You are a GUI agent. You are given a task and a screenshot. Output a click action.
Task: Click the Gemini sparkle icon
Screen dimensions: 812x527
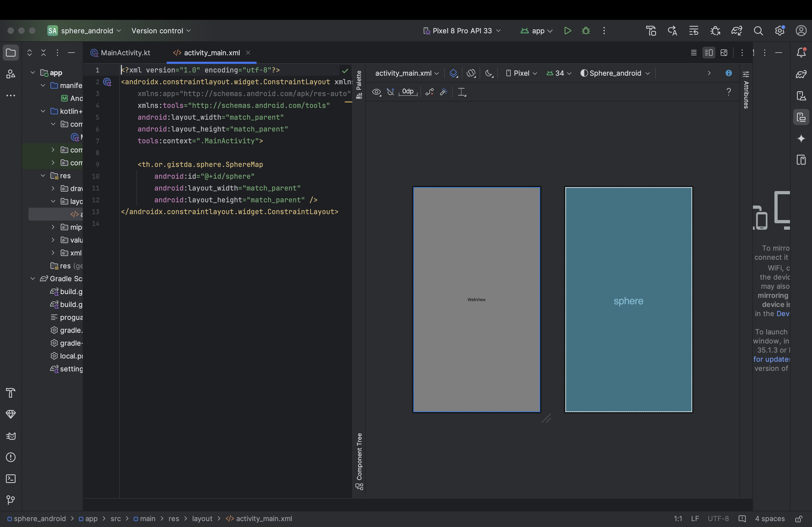coord(801,139)
